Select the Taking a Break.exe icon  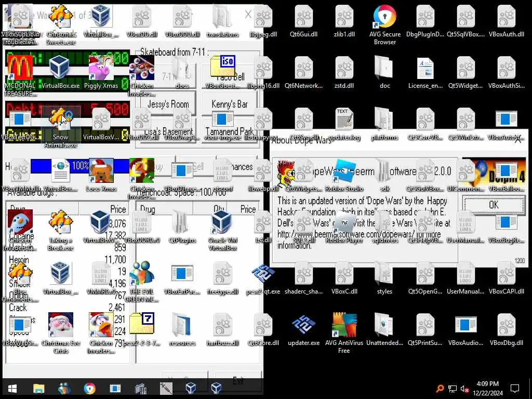60,230
